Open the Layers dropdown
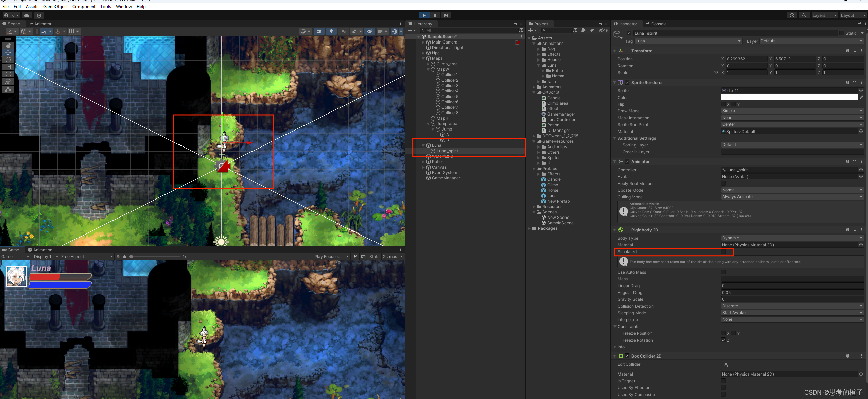The height and width of the screenshot is (399, 868). (x=824, y=15)
